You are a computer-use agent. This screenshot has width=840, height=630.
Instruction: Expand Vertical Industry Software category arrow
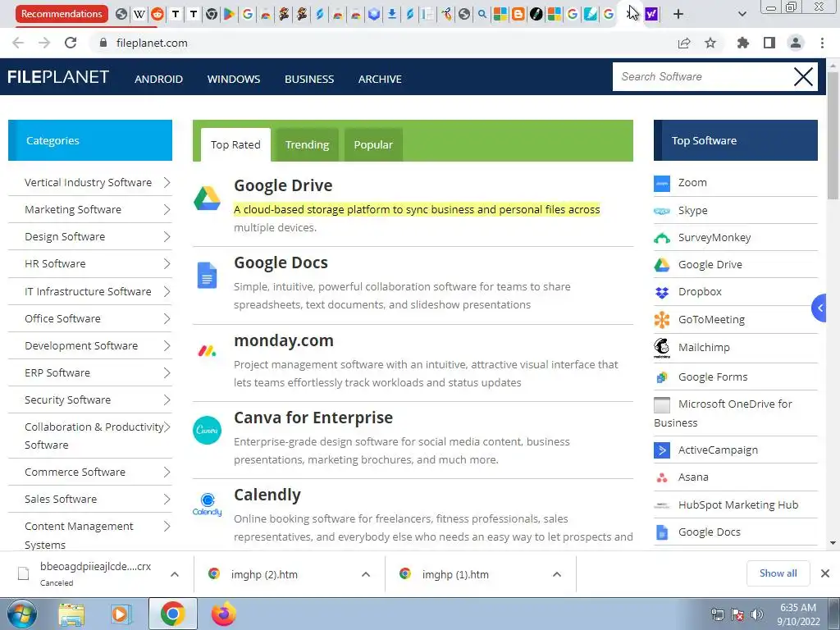(x=167, y=183)
